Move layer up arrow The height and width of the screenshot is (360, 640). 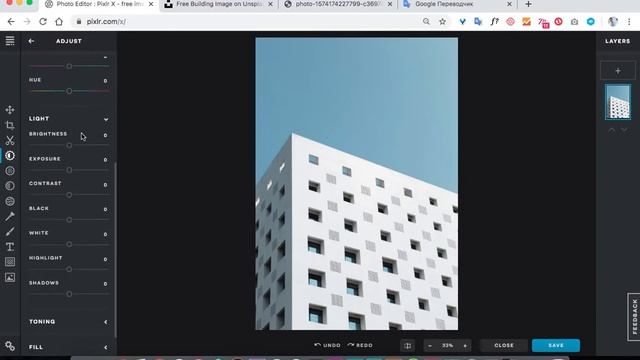click(x=611, y=130)
